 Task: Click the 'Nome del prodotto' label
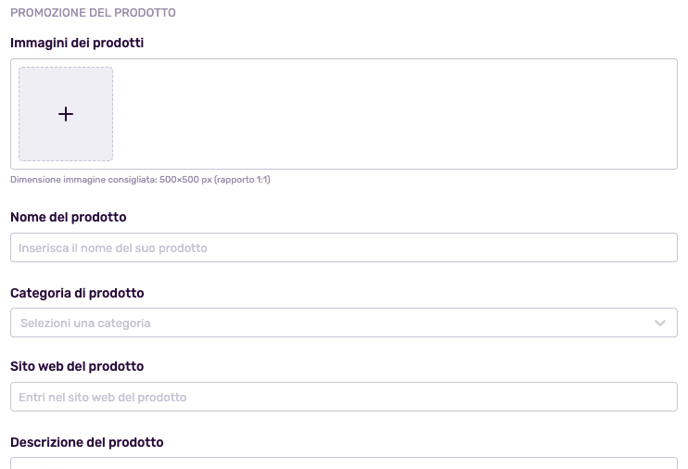(x=68, y=217)
